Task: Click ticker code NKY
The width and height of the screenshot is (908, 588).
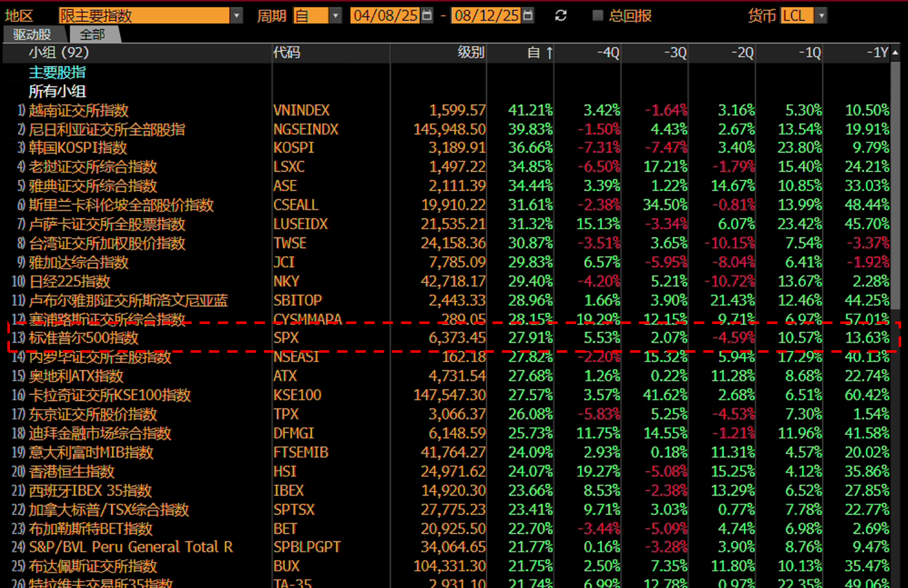Action: [x=286, y=281]
